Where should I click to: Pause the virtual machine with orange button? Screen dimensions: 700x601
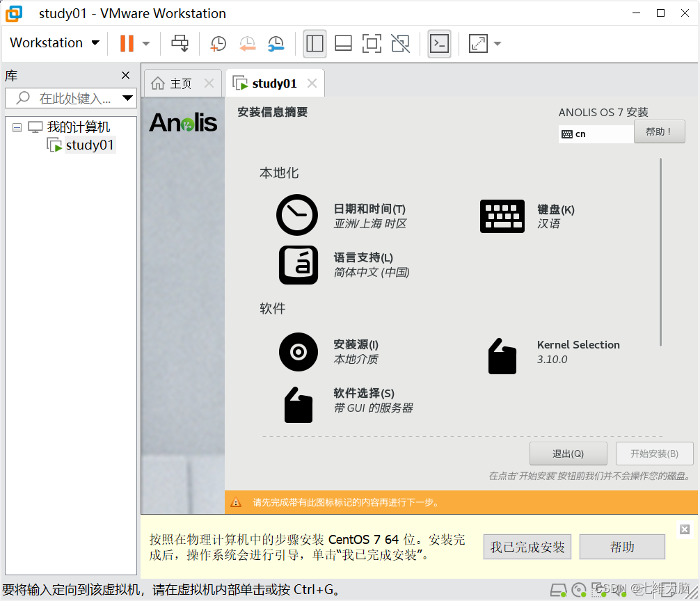click(x=127, y=43)
